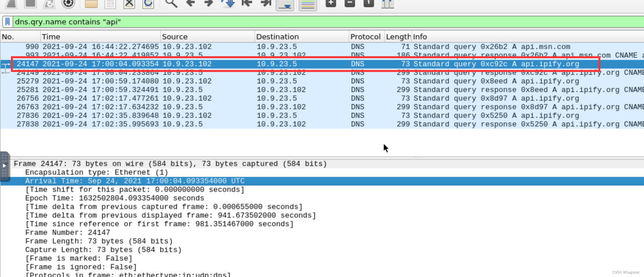
Task: Select packet 24147 api.ipify.org query
Action: [x=322, y=64]
